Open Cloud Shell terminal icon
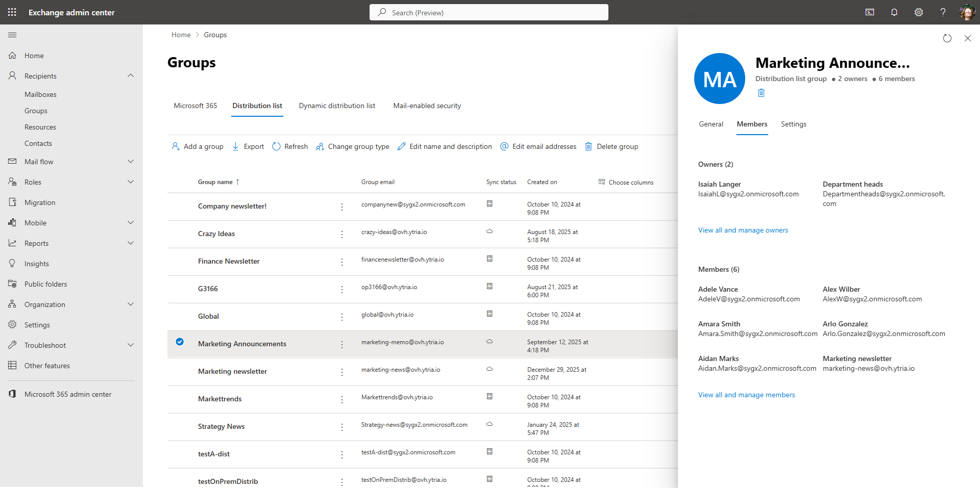Image resolution: width=980 pixels, height=488 pixels. tap(870, 12)
